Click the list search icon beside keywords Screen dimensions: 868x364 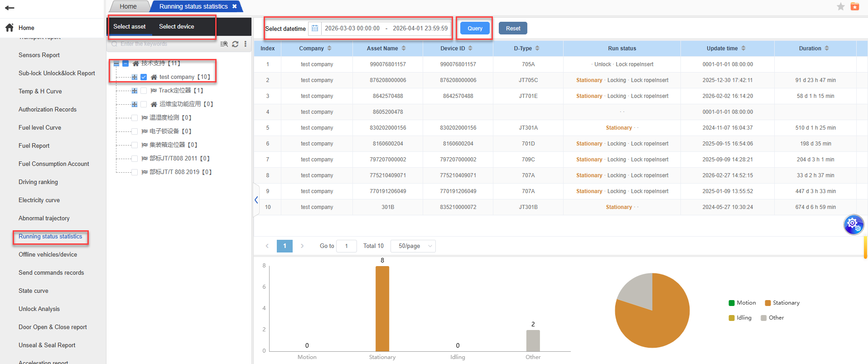(x=224, y=44)
